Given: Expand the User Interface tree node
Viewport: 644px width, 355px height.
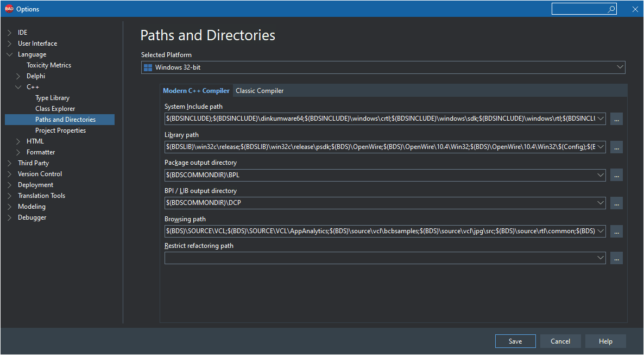Looking at the screenshot, I should 9,43.
